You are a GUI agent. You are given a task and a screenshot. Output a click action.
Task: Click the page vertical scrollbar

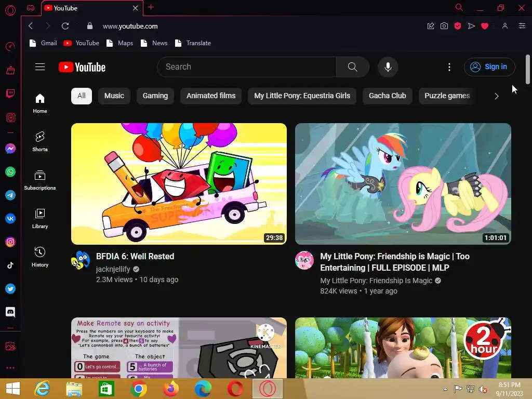(x=528, y=69)
